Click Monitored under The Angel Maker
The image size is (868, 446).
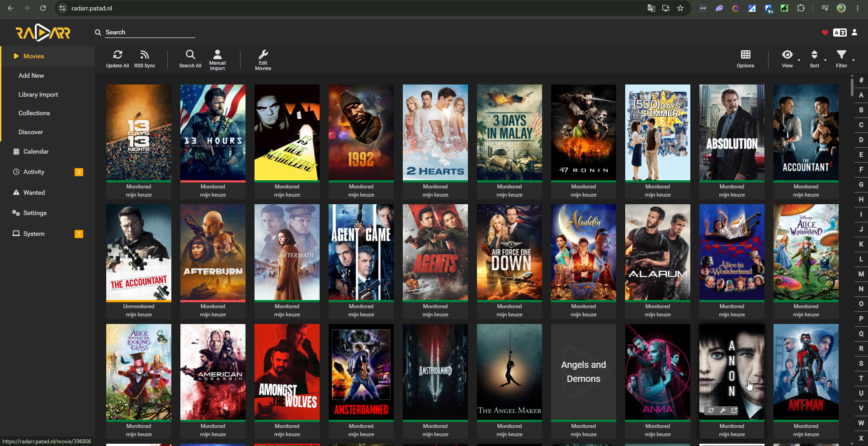click(x=509, y=426)
